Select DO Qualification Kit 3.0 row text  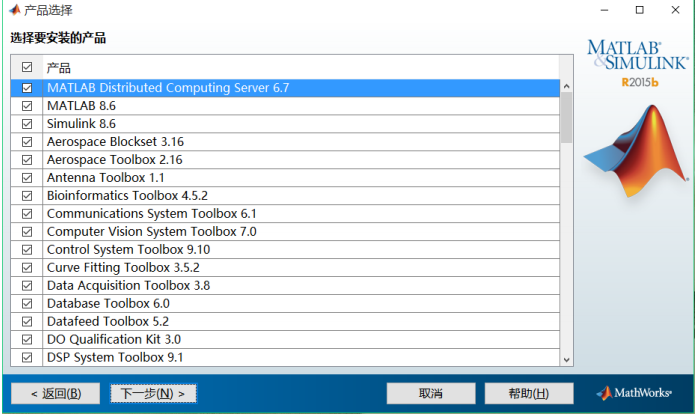click(114, 339)
